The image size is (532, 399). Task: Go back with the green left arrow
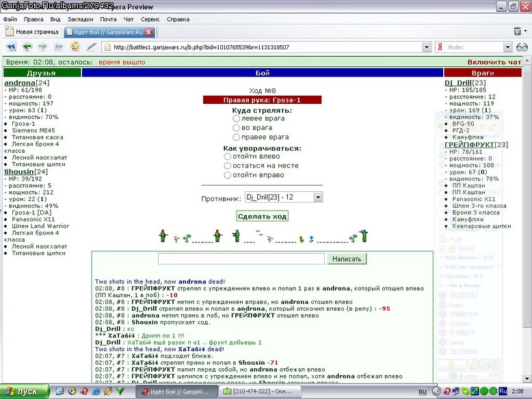(x=27, y=46)
